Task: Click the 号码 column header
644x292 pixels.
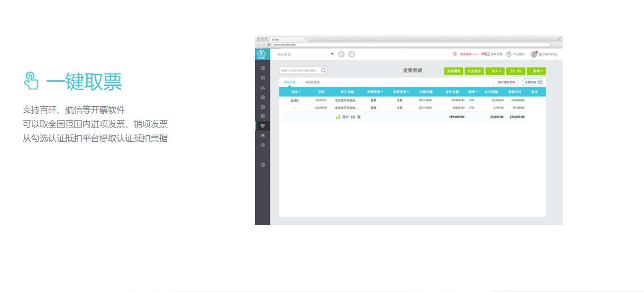Action: pos(321,91)
